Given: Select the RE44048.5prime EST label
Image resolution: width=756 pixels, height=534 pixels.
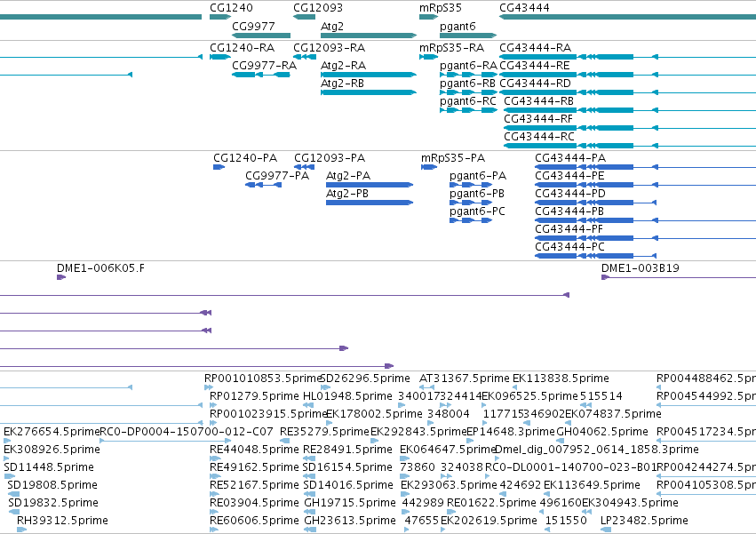Looking at the screenshot, I should pos(255,450).
